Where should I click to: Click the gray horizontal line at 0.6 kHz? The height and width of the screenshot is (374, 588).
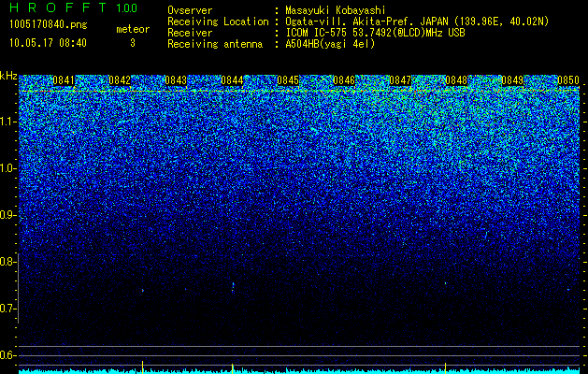pos(299,355)
